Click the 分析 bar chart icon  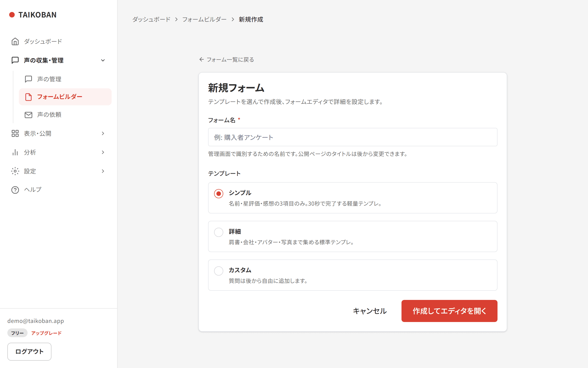tap(15, 152)
